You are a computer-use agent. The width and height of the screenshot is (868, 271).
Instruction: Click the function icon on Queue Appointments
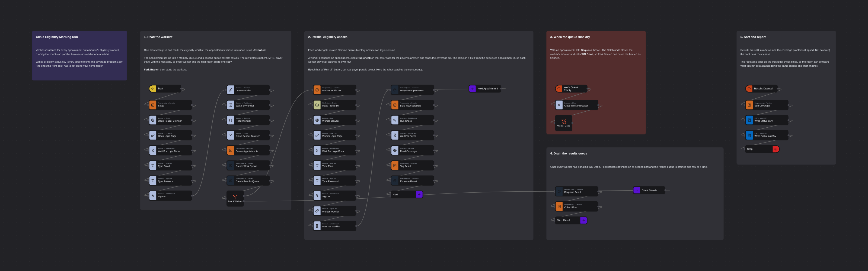231,150
